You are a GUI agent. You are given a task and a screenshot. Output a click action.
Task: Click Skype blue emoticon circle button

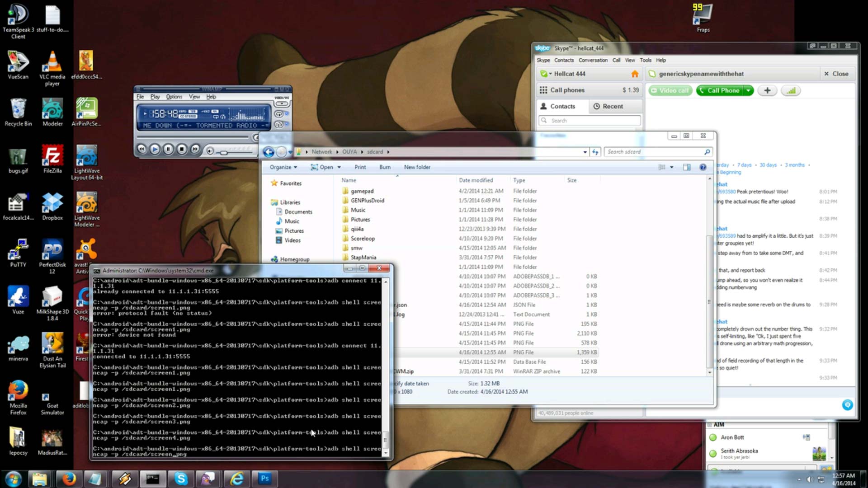[x=847, y=405]
